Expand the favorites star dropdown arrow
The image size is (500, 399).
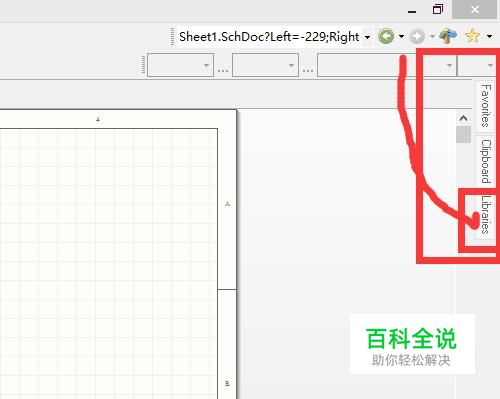489,36
